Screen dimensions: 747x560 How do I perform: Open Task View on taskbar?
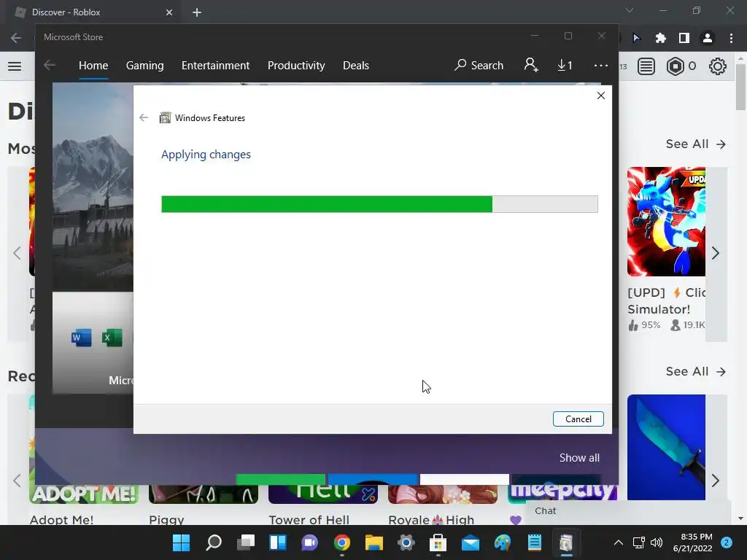point(246,542)
